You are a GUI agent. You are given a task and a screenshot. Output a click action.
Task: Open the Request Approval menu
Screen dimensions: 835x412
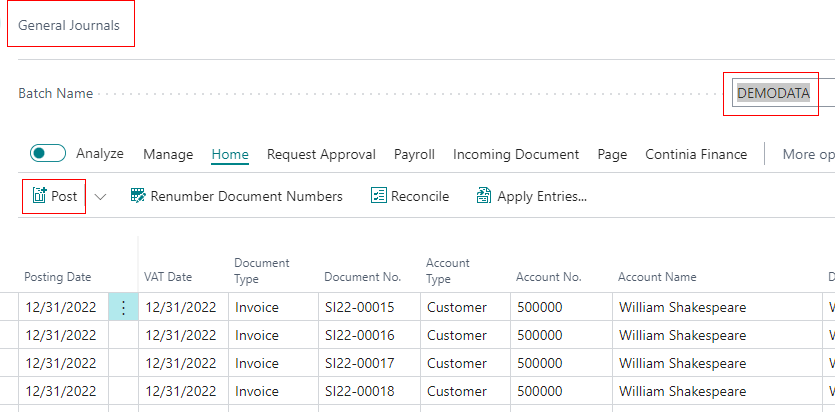coord(321,154)
